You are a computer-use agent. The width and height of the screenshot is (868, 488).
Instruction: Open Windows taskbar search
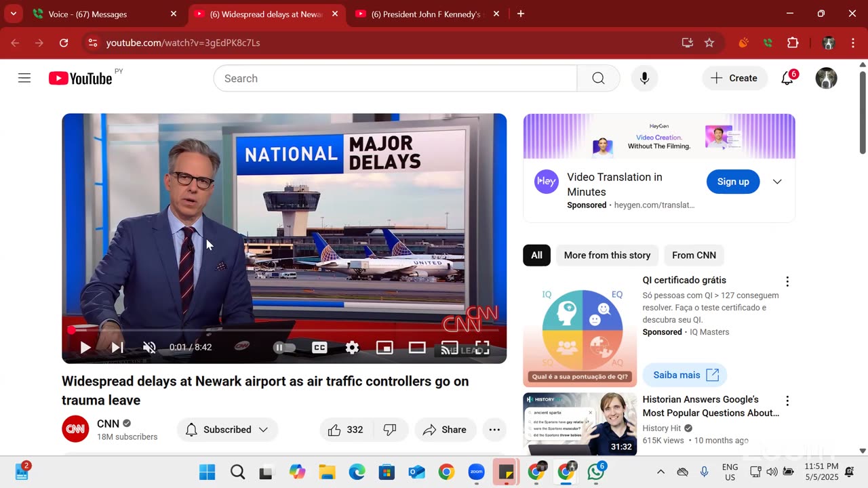click(237, 472)
